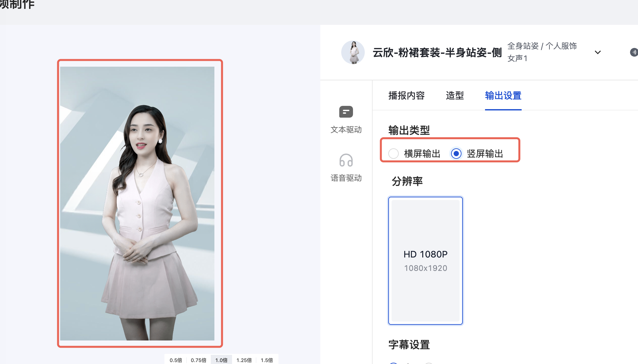Open the 输出设置 tab
This screenshot has width=638, height=364.
coord(503,96)
